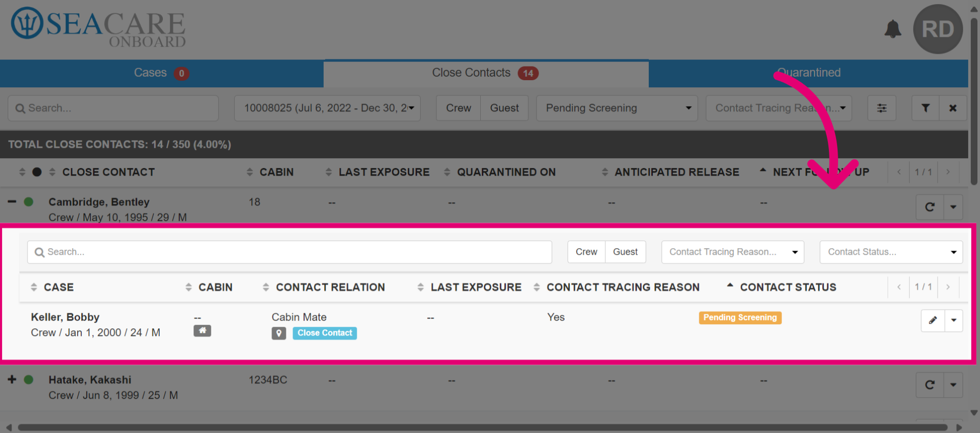Click the cabin value 1234BC
980x433 pixels.
268,380
